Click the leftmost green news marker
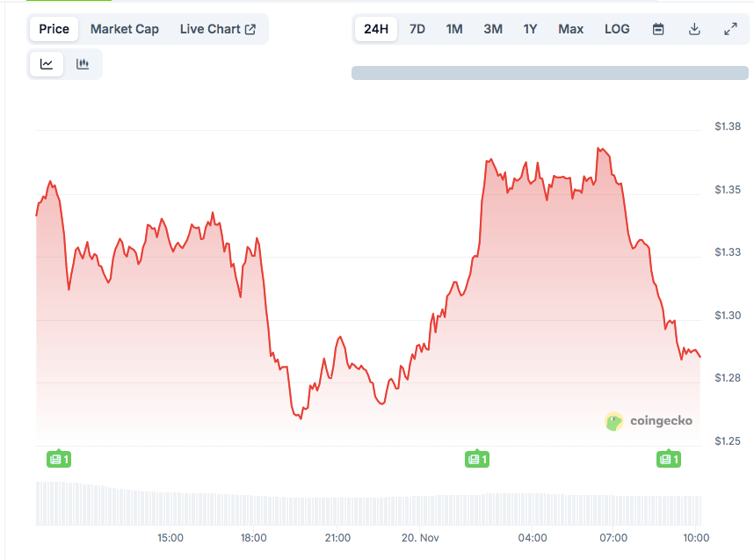The width and height of the screenshot is (754, 560). 58,458
